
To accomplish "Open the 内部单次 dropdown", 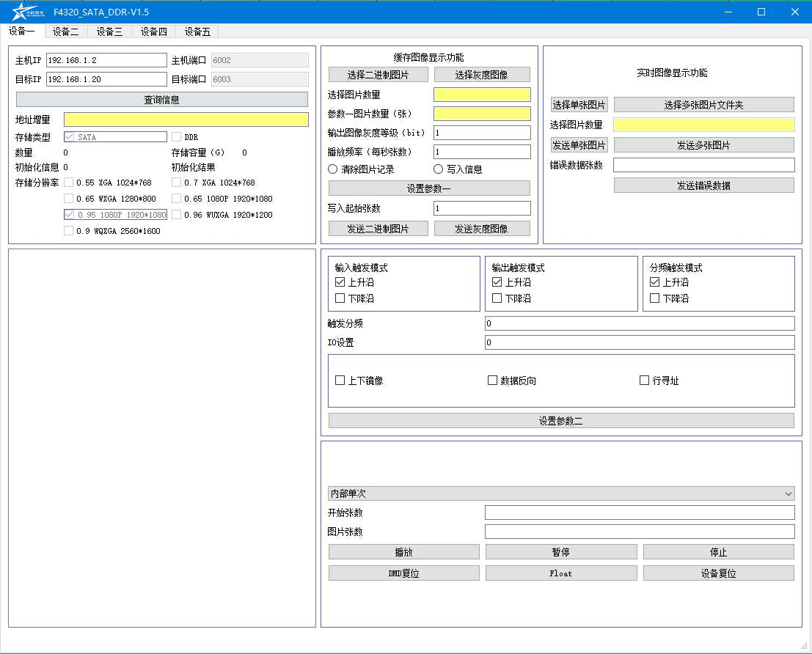I will pos(561,493).
